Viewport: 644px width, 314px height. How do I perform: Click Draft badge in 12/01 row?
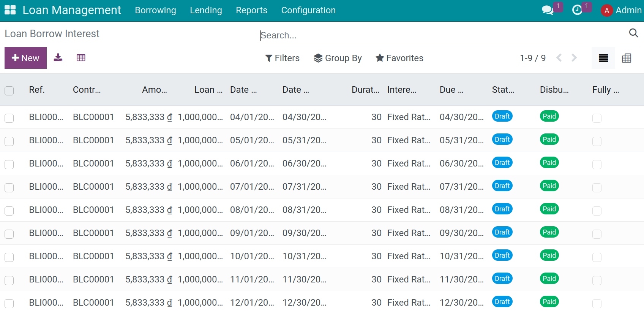pos(502,302)
